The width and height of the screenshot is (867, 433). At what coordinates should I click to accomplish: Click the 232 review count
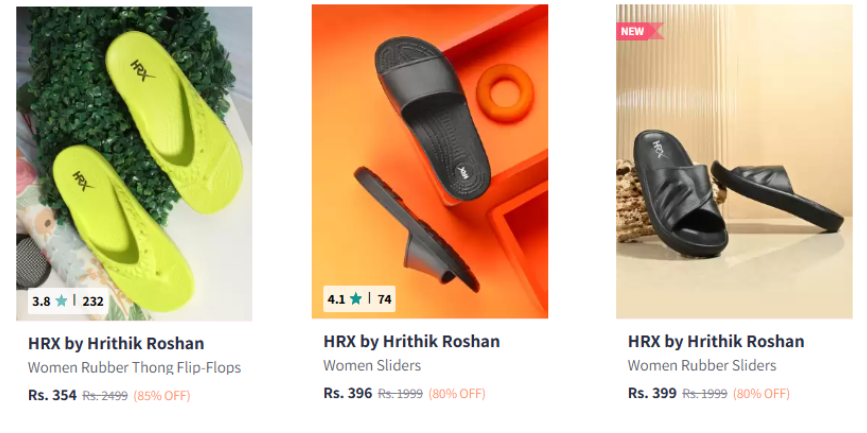tap(93, 301)
